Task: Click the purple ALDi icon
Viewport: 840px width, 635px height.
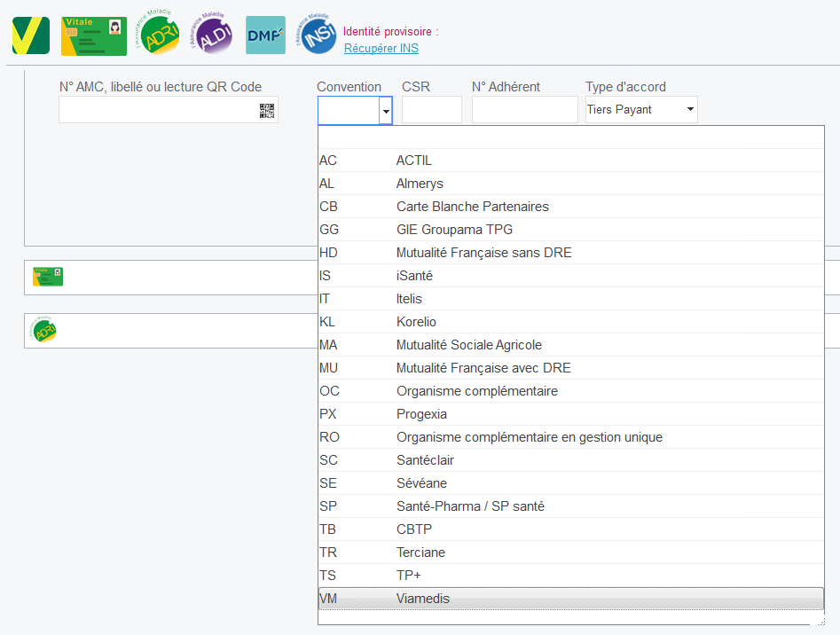Action: [213, 35]
